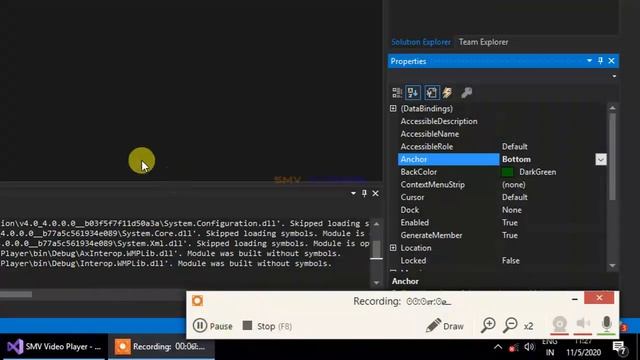Open the Action Center notifications
Viewport: 640px width, 360px height.
(x=620, y=348)
